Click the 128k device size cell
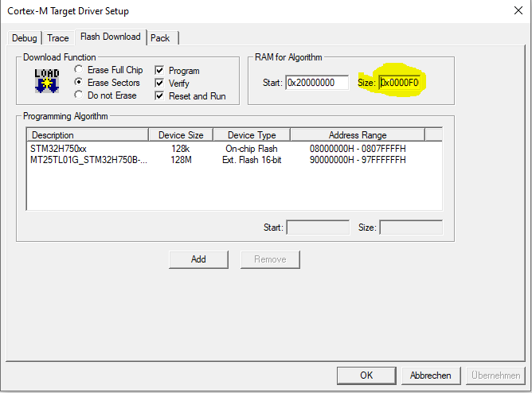 181,149
